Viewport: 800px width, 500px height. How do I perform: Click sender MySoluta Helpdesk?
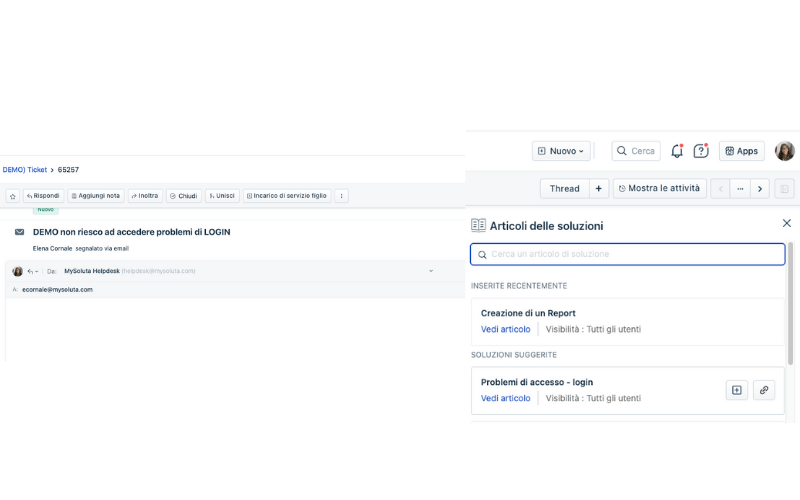coord(92,271)
